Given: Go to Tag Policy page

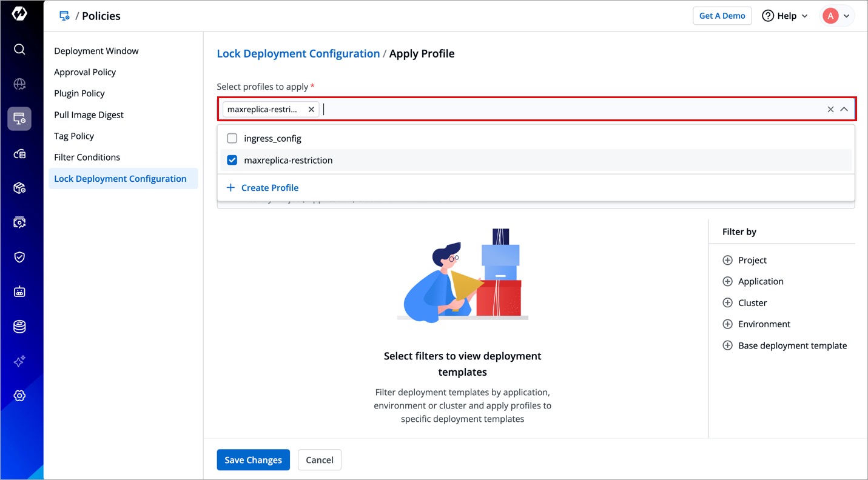Looking at the screenshot, I should pyautogui.click(x=74, y=136).
